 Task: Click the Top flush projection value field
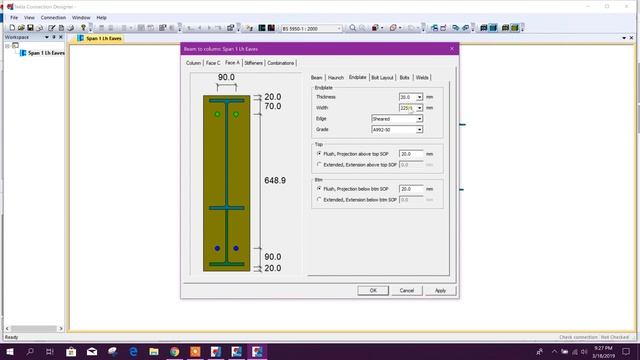pyautogui.click(x=411, y=154)
